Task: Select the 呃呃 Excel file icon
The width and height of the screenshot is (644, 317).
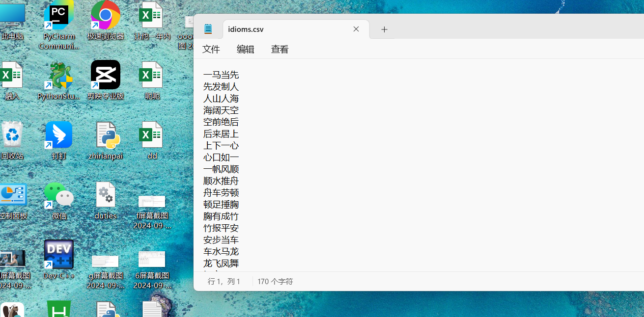Action: (152, 81)
